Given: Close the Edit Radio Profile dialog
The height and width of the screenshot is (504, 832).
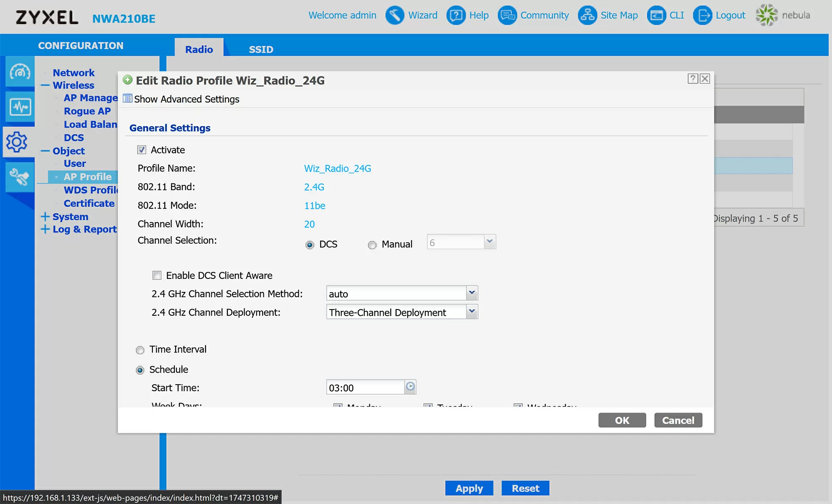Looking at the screenshot, I should (x=705, y=79).
